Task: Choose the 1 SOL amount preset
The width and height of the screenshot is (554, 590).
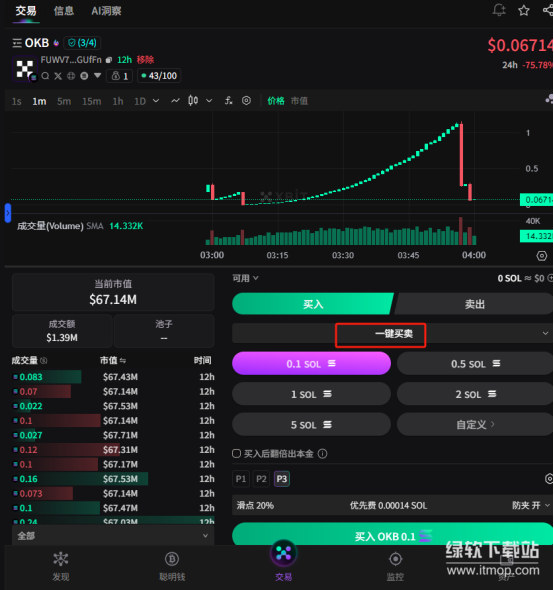Action: click(311, 394)
